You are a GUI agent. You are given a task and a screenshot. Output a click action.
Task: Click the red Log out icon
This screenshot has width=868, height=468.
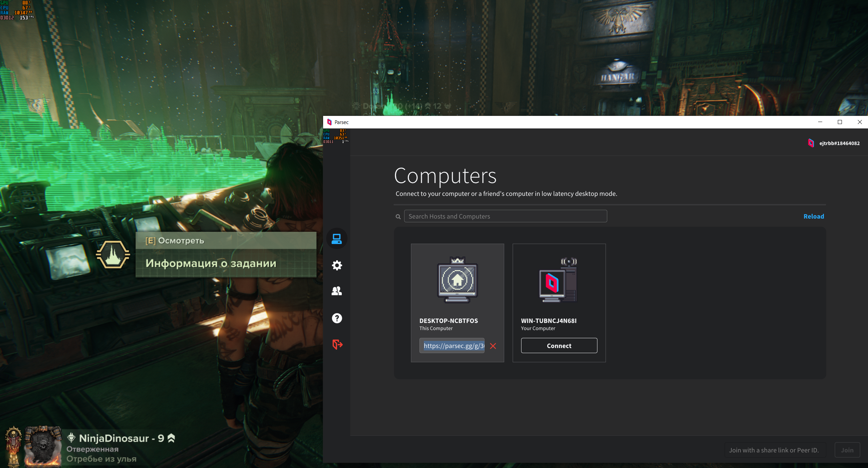[337, 344]
